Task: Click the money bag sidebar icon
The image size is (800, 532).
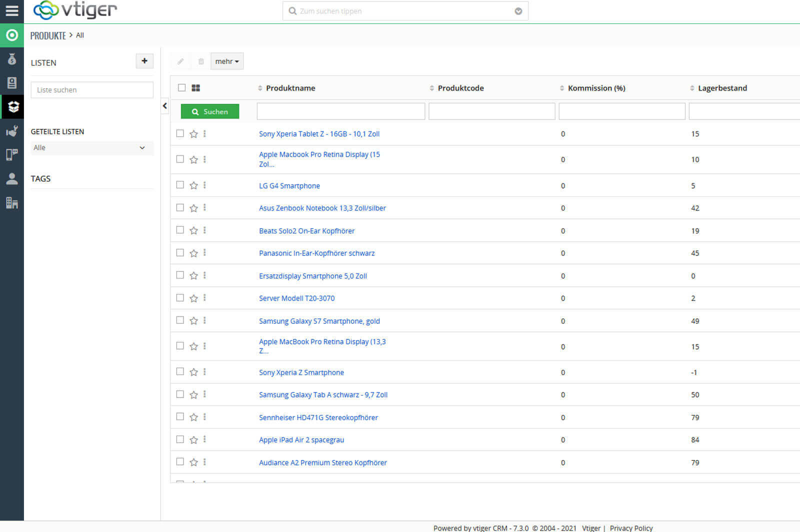Action: (12, 59)
